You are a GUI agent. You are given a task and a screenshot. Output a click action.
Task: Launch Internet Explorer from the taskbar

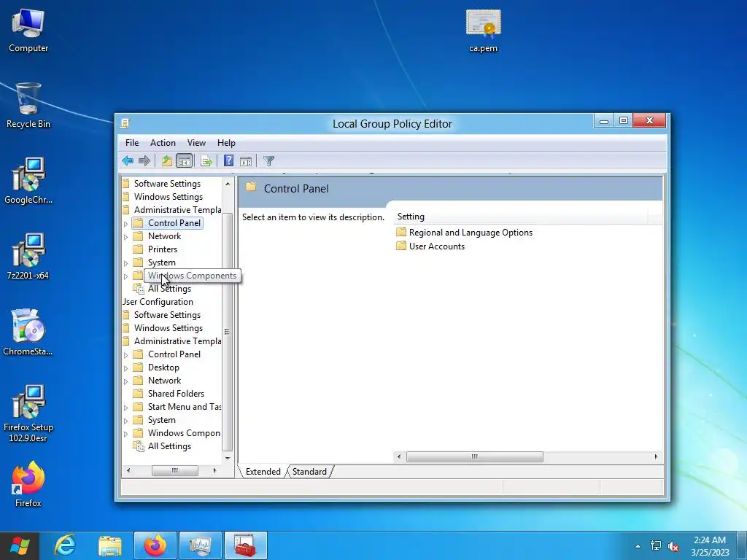[65, 545]
